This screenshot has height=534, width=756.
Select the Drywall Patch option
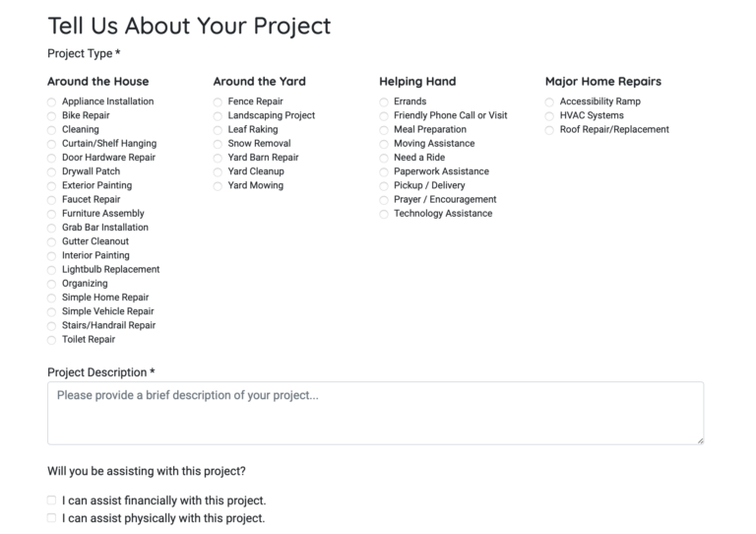(x=52, y=171)
